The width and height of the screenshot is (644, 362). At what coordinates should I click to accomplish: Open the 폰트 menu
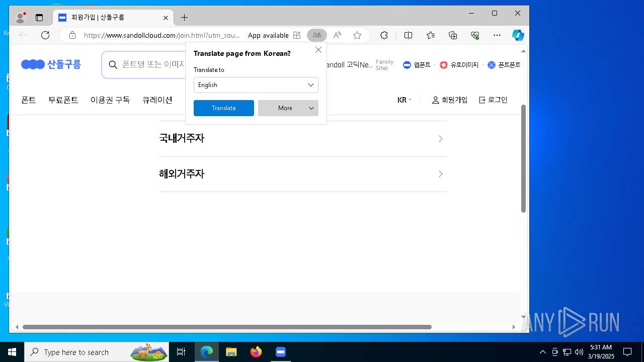pyautogui.click(x=29, y=100)
